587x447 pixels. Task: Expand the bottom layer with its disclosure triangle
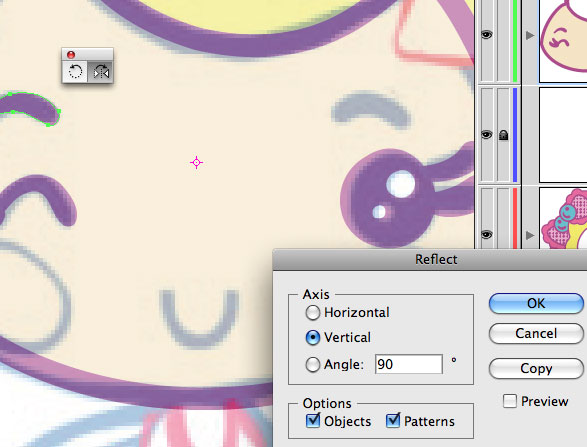(529, 235)
